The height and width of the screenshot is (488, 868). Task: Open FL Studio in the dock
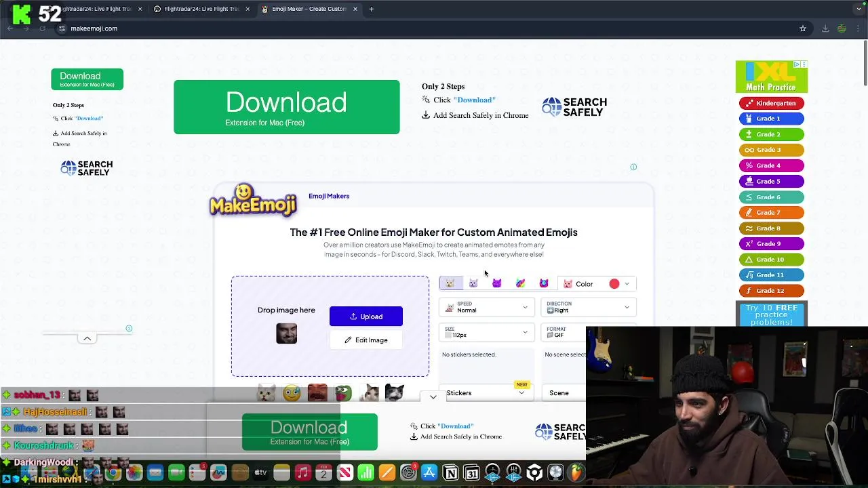(x=576, y=472)
